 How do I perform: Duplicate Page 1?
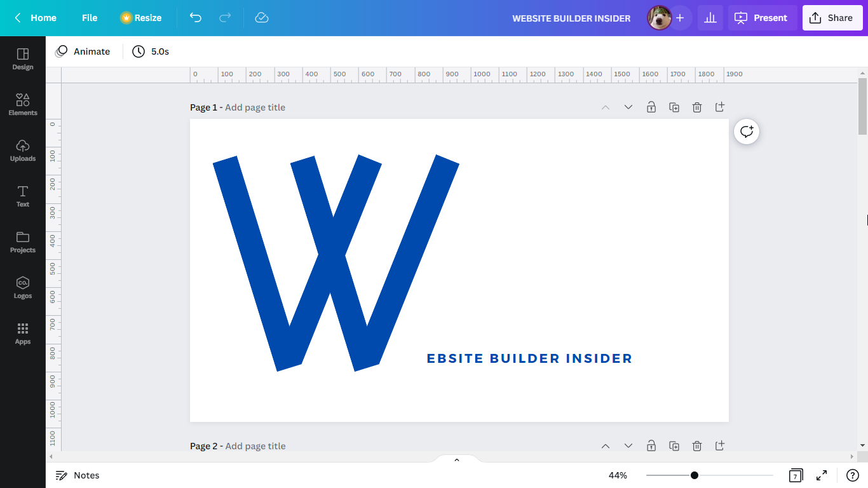click(674, 107)
